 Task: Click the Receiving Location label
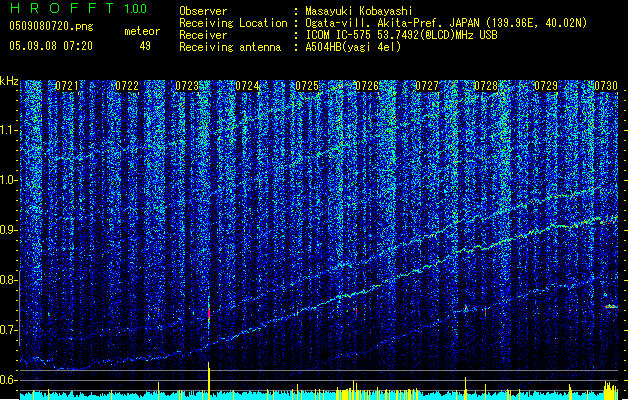pos(233,23)
